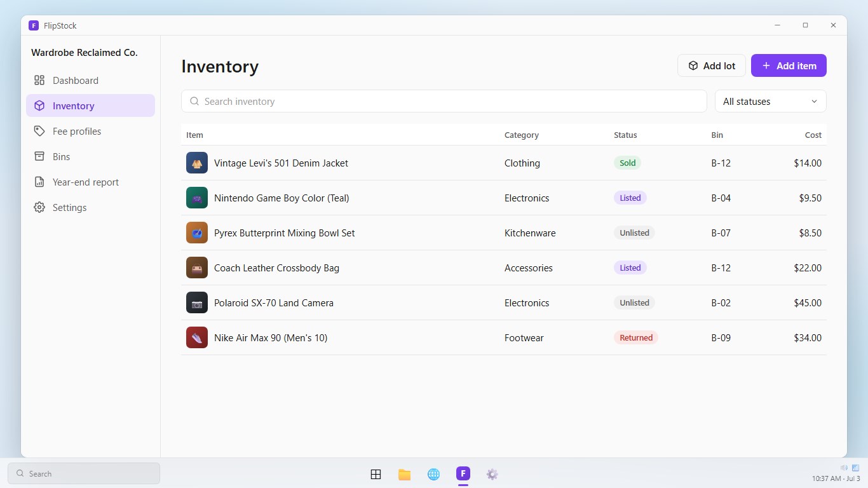The height and width of the screenshot is (488, 868).
Task: Click the Category column header
Action: click(x=521, y=135)
